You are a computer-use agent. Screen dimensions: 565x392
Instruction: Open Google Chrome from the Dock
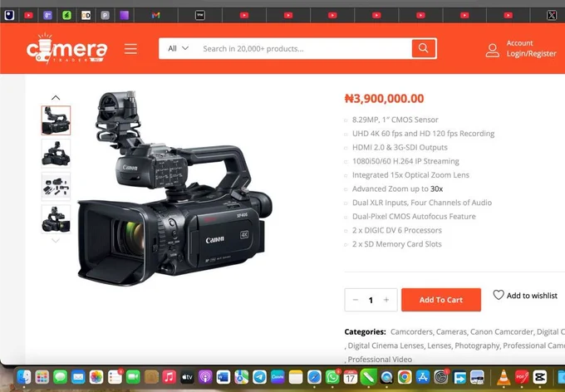405,377
